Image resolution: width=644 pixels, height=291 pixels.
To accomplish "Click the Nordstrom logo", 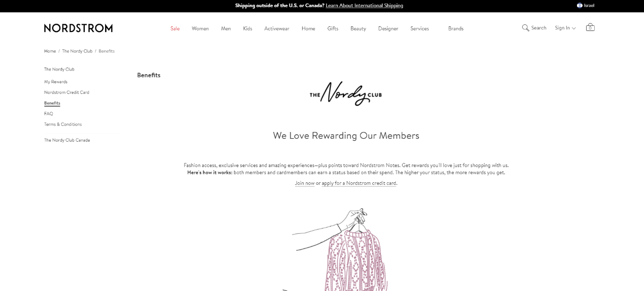I will pyautogui.click(x=78, y=28).
